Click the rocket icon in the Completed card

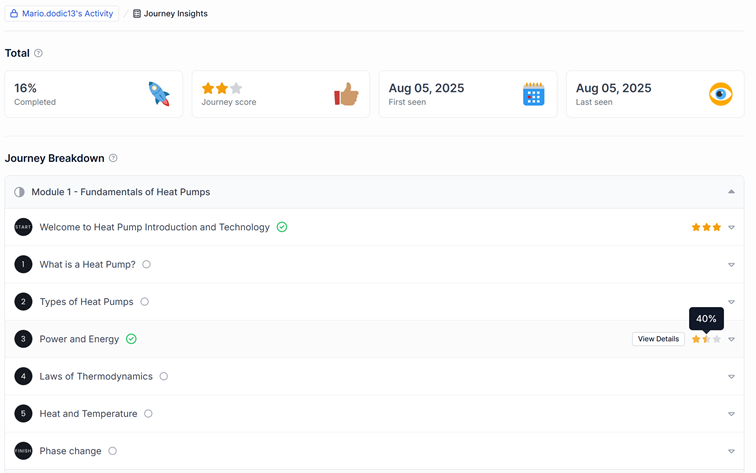[159, 94]
